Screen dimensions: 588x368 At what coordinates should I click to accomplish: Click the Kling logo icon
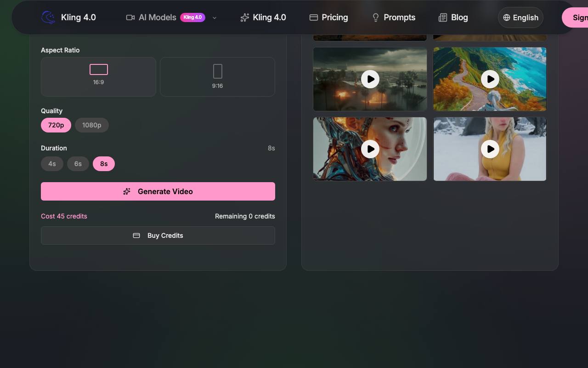coord(48,17)
